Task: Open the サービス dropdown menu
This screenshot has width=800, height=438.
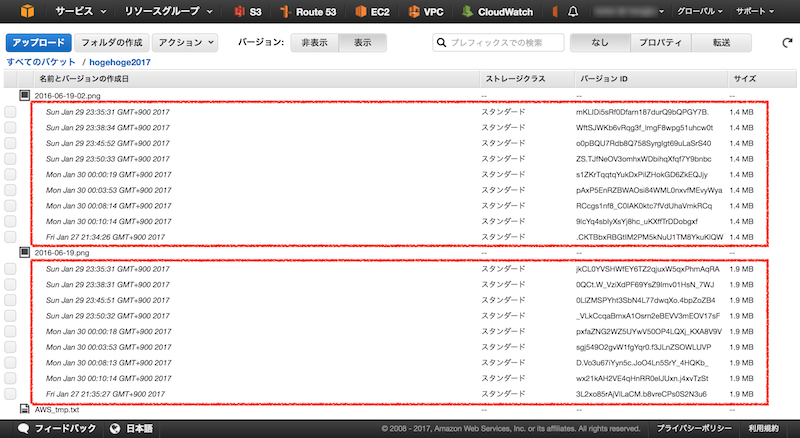Action: pyautogui.click(x=81, y=11)
